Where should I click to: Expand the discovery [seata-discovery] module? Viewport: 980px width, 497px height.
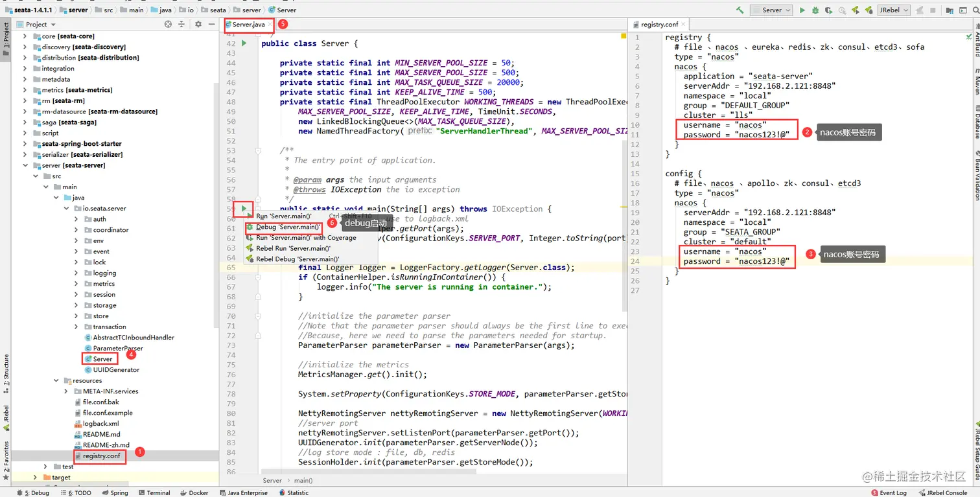coord(25,47)
